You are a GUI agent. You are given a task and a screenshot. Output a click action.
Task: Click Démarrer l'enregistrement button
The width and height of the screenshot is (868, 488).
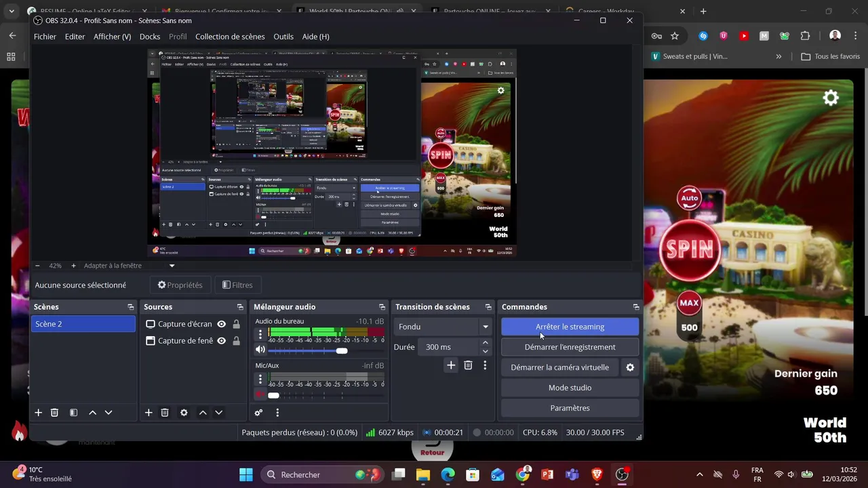coord(570,347)
